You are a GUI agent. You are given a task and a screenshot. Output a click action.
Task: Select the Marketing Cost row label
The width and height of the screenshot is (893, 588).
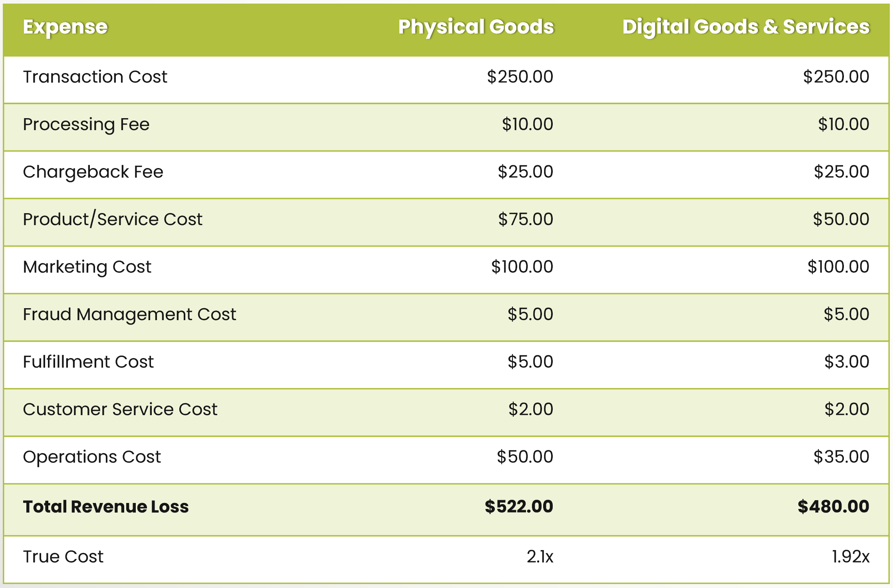coord(87,267)
